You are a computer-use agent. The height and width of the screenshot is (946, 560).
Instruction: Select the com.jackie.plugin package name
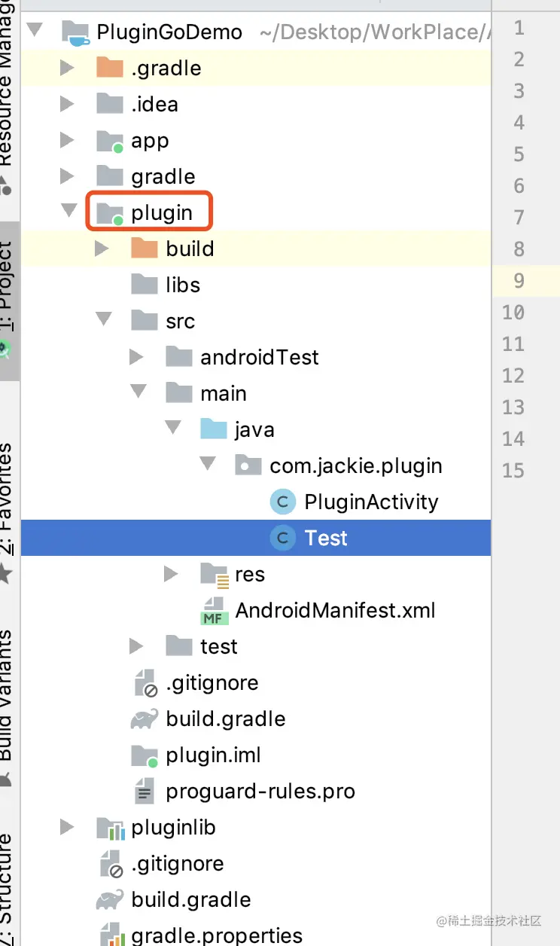356,466
